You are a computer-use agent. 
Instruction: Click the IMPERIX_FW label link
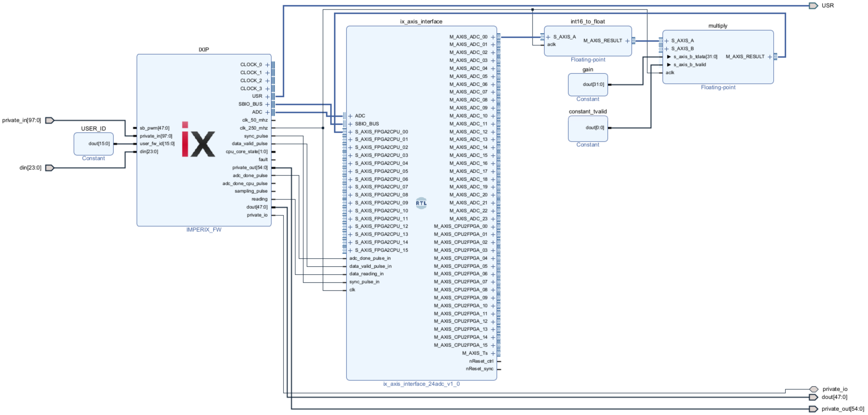click(x=203, y=230)
